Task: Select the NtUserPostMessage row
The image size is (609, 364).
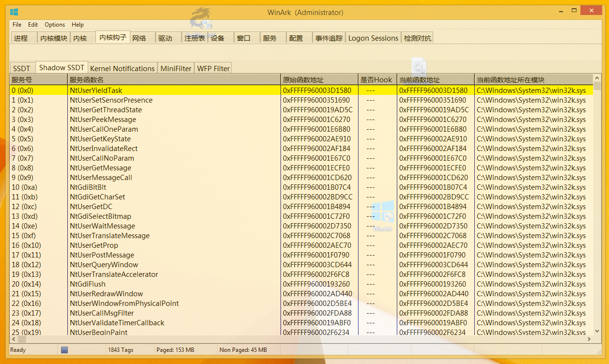Action: (x=301, y=255)
